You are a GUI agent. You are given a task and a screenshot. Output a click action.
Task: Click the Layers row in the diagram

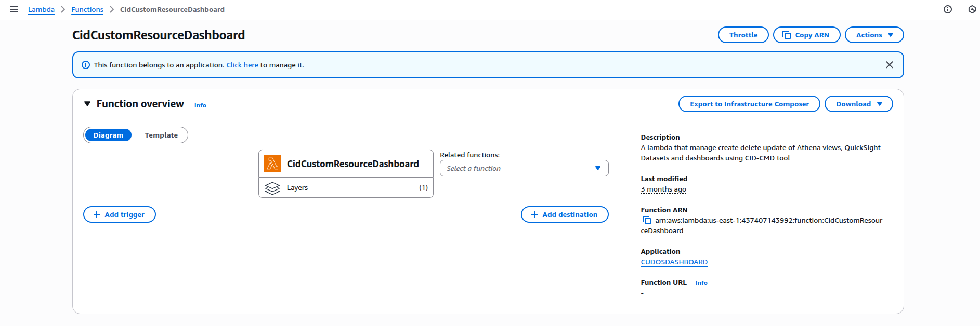pyautogui.click(x=346, y=188)
